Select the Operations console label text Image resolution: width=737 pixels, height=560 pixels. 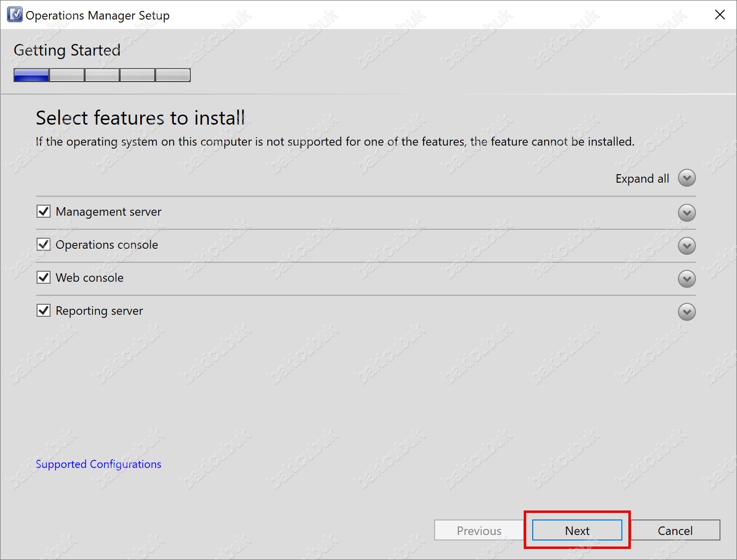click(107, 245)
